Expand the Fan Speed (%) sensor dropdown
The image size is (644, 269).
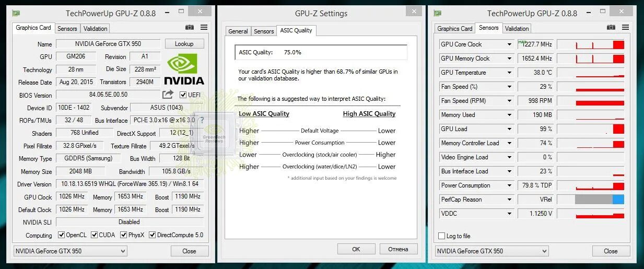point(509,87)
